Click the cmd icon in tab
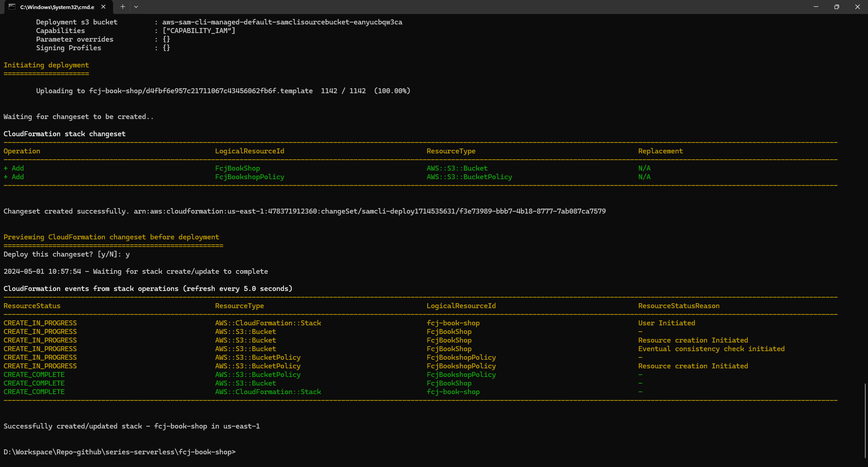This screenshot has height=467, width=868. coord(12,7)
